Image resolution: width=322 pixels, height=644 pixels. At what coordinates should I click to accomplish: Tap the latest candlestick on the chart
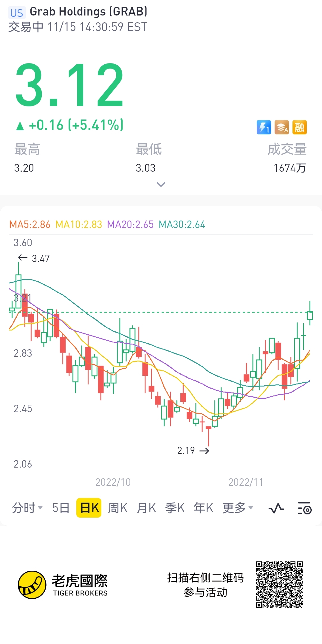pyautogui.click(x=310, y=313)
